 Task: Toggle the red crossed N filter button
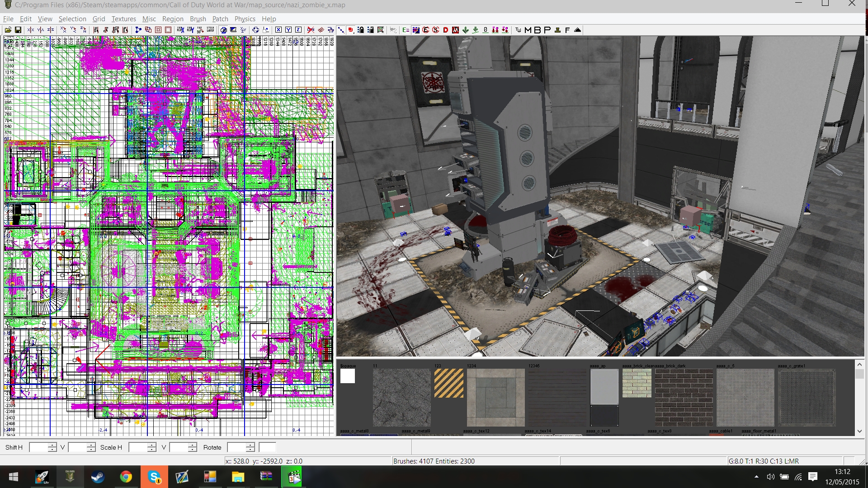[456, 30]
